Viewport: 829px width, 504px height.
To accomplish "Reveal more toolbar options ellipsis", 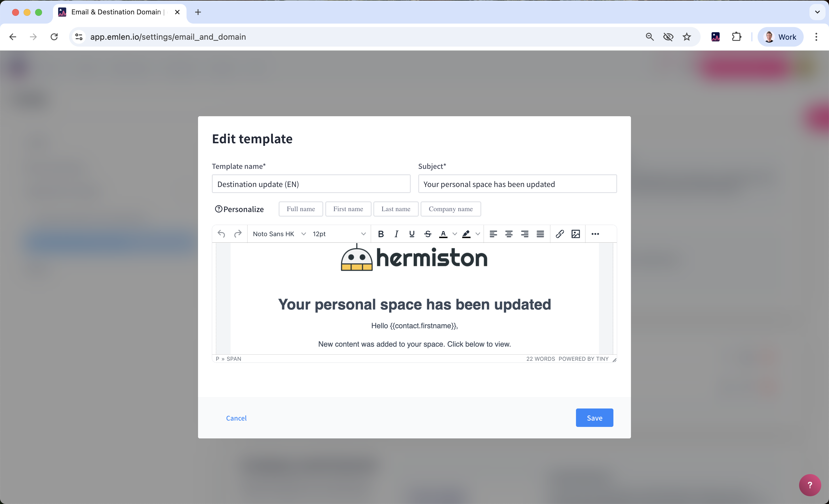I will tap(595, 234).
